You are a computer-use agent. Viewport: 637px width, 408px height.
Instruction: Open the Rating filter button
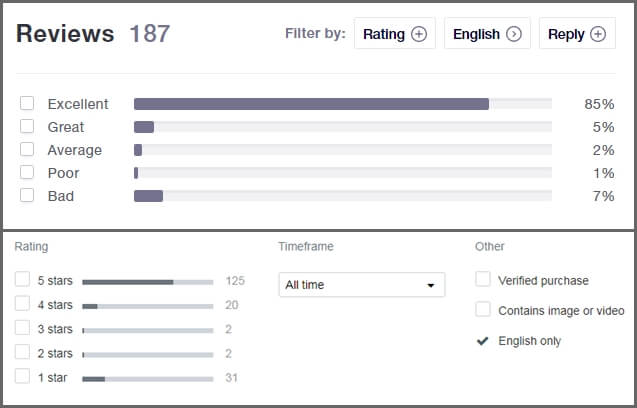pyautogui.click(x=395, y=33)
